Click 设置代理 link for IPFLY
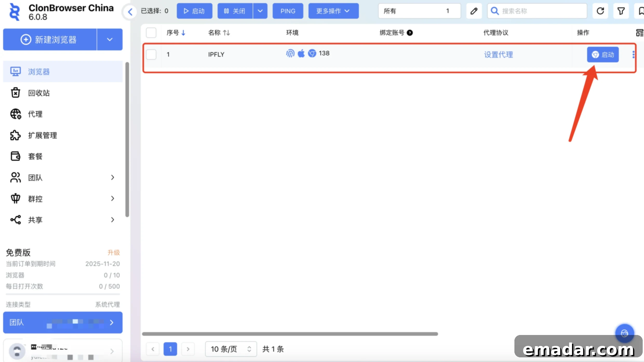This screenshot has width=644, height=362. (498, 55)
